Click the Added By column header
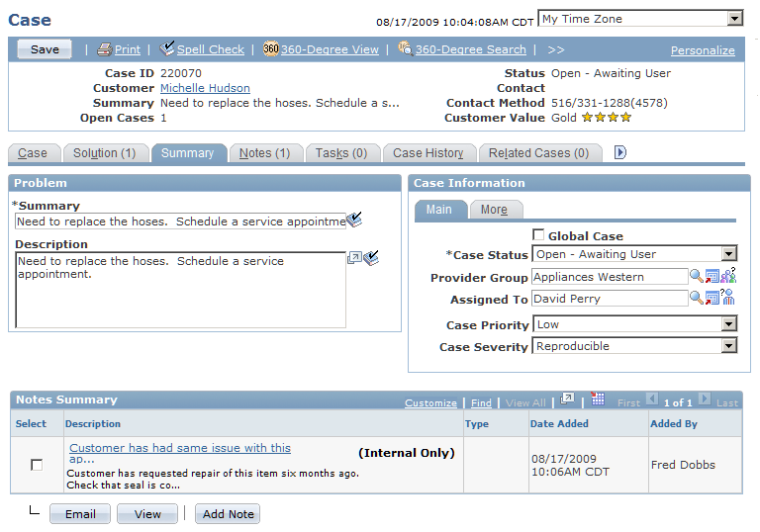This screenshot has height=532, width=760. pos(674,424)
